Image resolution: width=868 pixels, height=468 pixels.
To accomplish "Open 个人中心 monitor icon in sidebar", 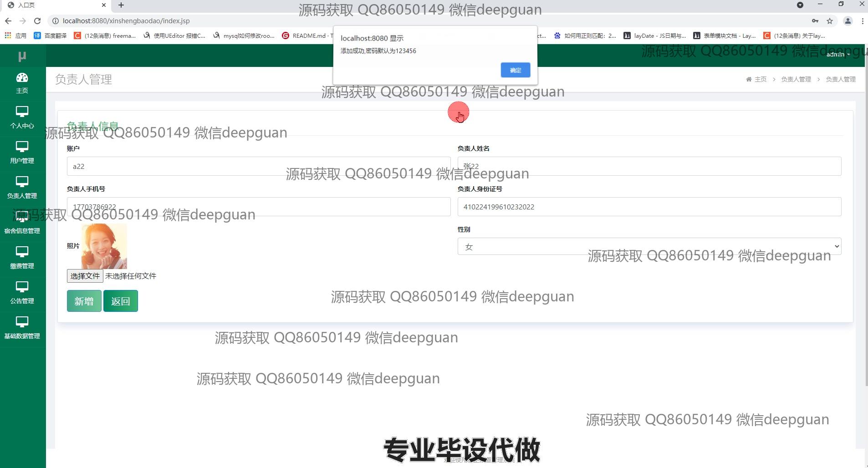I will tap(22, 112).
